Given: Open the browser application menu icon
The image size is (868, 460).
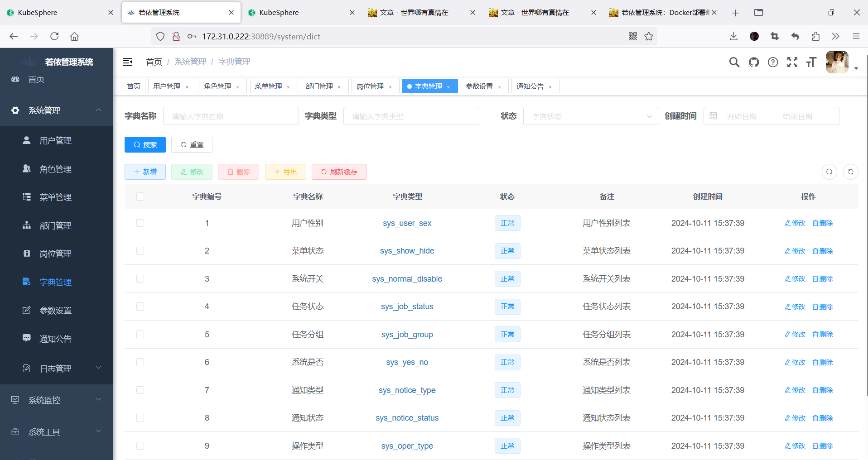Looking at the screenshot, I should tap(856, 36).
